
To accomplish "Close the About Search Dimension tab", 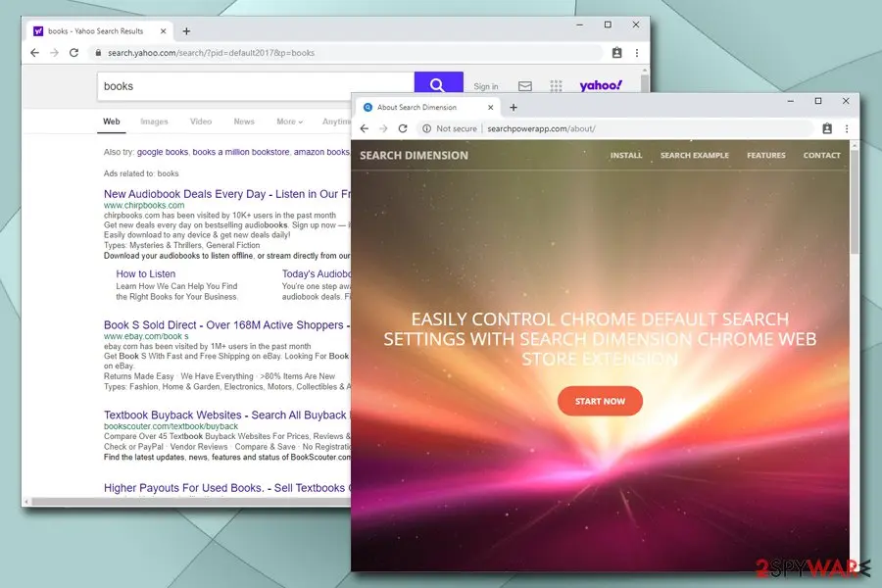I will pos(491,108).
